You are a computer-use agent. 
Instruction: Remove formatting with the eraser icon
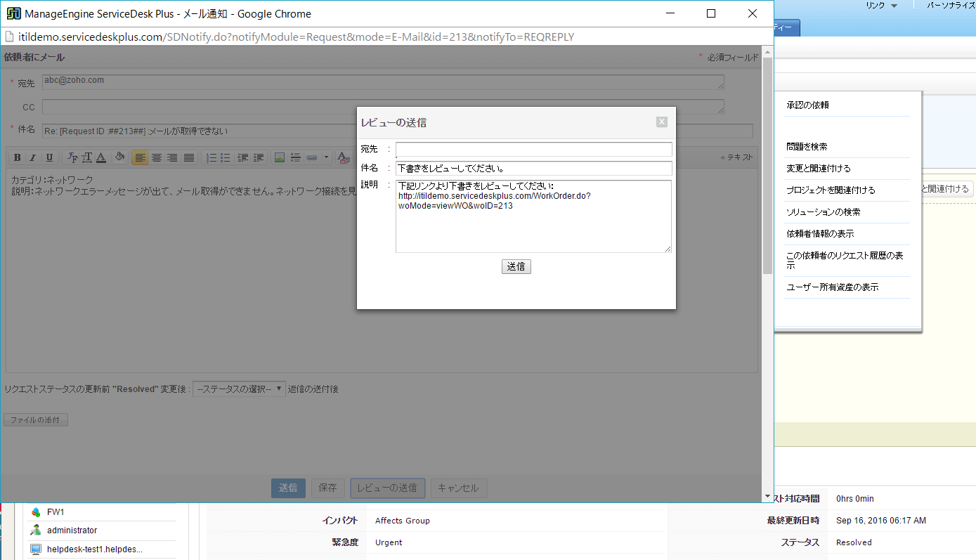(343, 157)
